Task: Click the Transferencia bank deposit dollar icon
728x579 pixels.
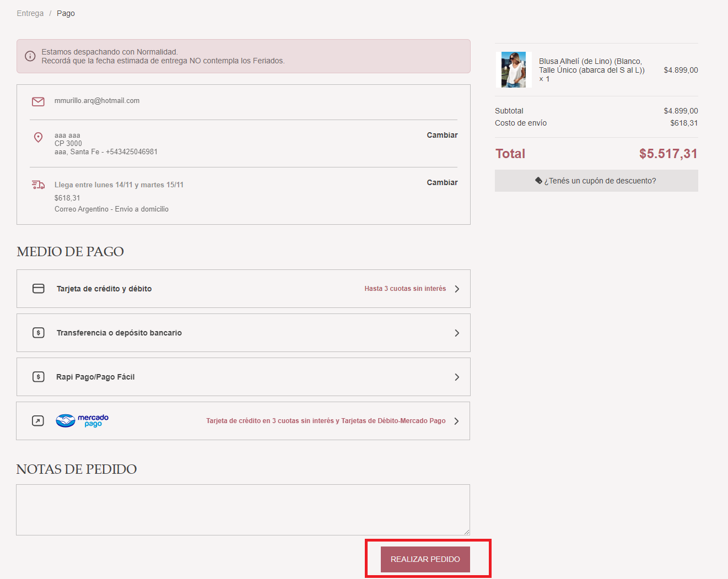Action: pyautogui.click(x=39, y=333)
